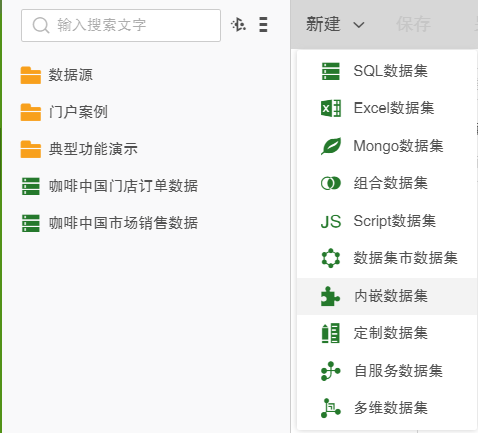Open the list options menu icon
Image resolution: width=478 pixels, height=433 pixels.
coord(263,25)
